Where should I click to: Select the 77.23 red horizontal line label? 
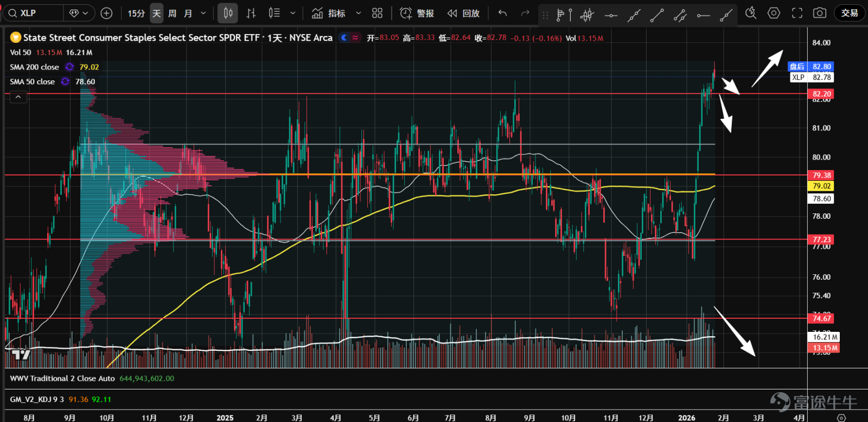coord(821,240)
